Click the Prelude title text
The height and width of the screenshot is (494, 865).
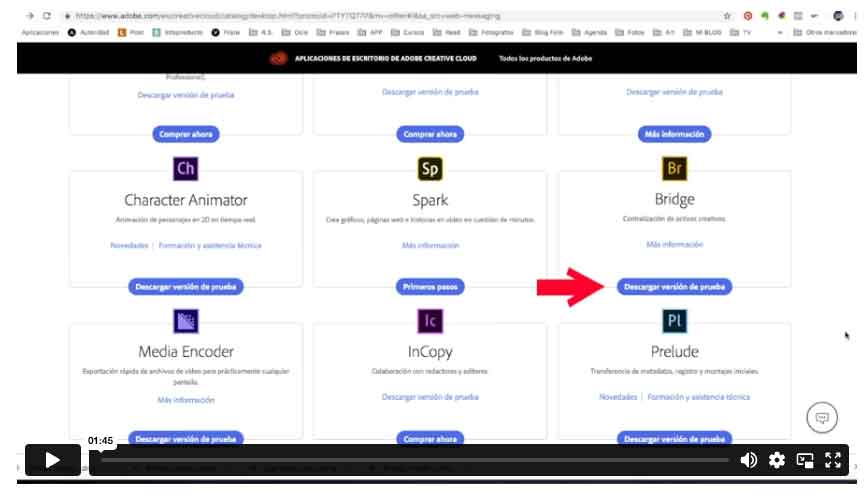(x=674, y=351)
